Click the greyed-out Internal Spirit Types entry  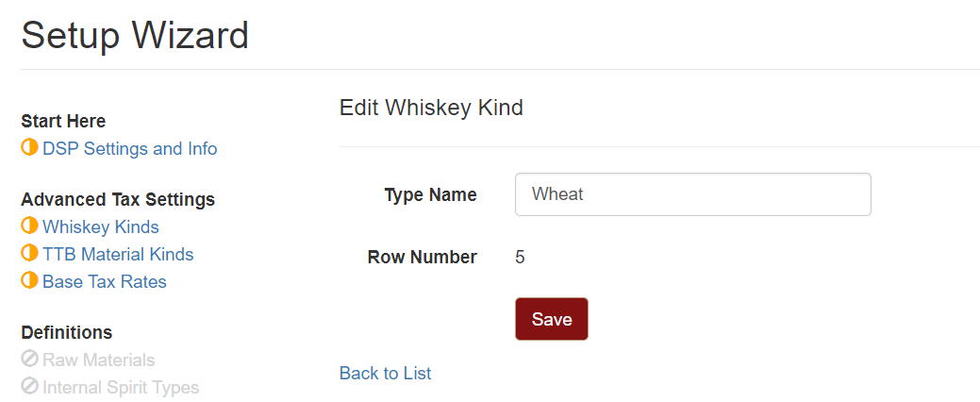pos(121,388)
